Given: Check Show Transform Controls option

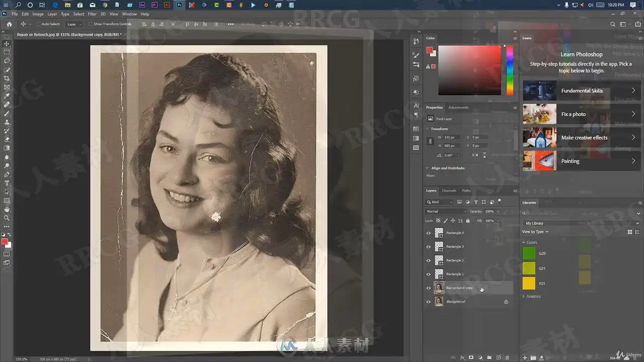Looking at the screenshot, I should [91, 24].
